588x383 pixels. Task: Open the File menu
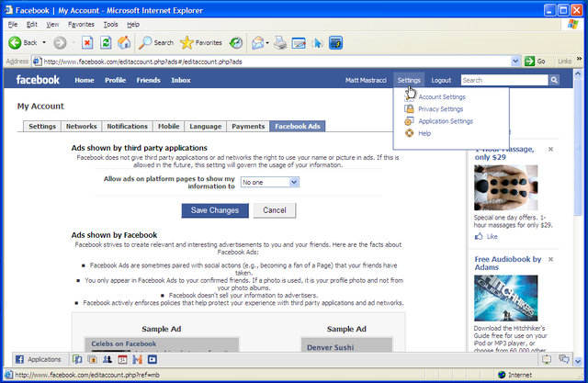point(13,25)
